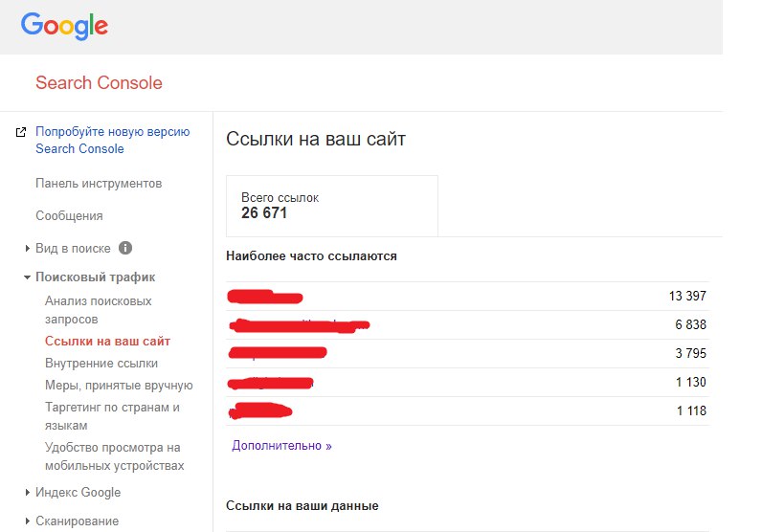Click the redacted domain with 6 838 links
This screenshot has height=532, width=784.
click(x=299, y=325)
